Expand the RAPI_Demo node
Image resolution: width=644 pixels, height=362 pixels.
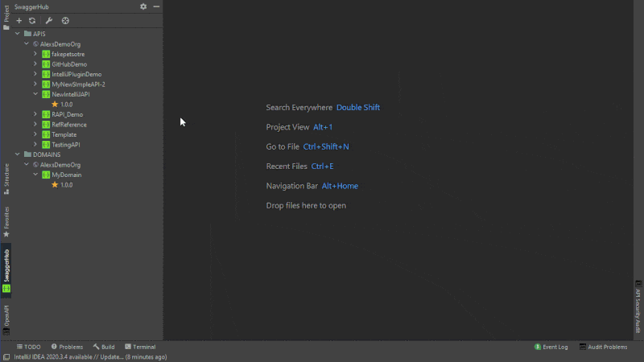pos(35,114)
